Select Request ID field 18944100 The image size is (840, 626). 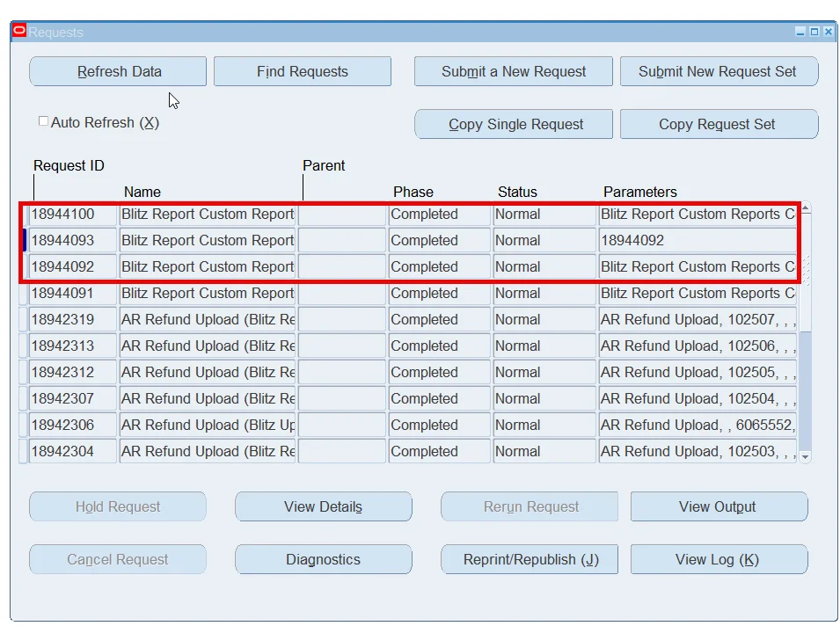pyautogui.click(x=73, y=215)
